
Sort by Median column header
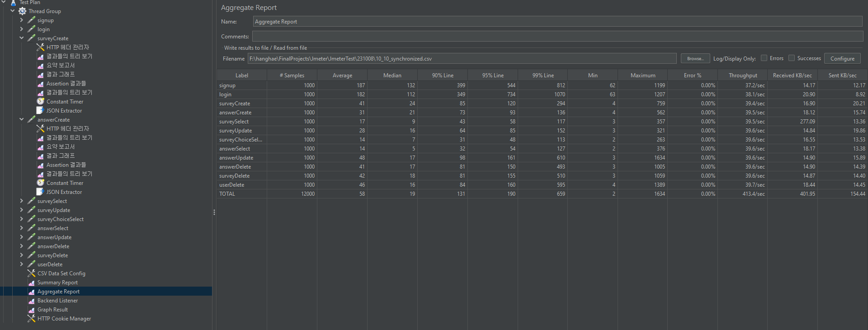[392, 75]
